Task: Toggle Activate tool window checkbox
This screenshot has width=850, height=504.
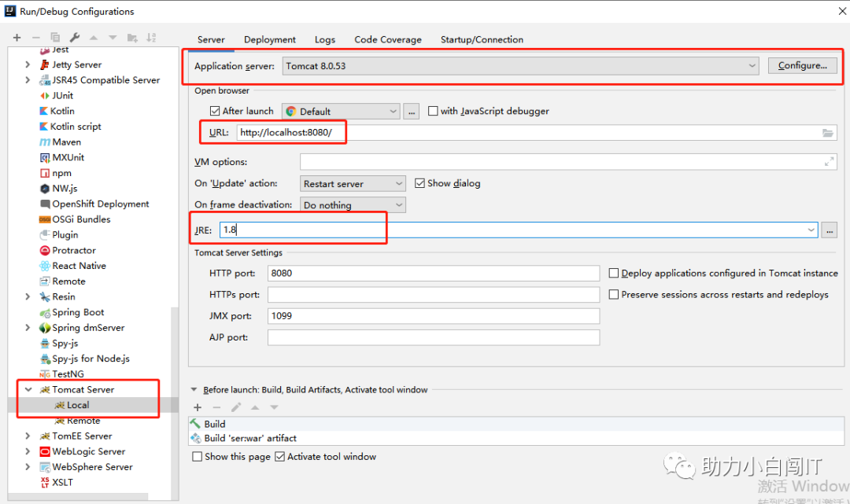Action: (x=279, y=457)
